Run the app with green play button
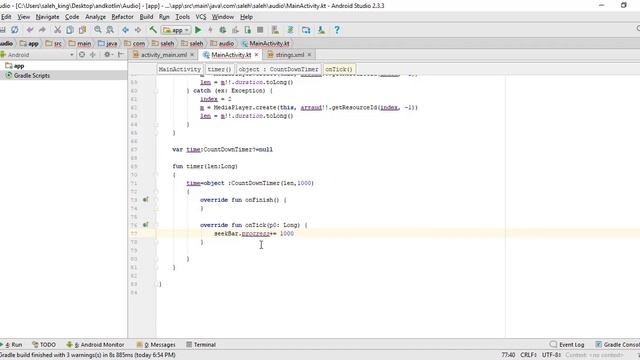This screenshot has width=640, height=360. click(198, 30)
